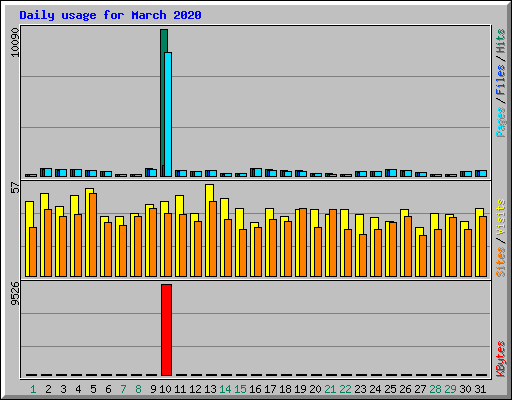Click day label 29 on the x-axis
Viewport: 512px width, 400px height.
pos(450,389)
